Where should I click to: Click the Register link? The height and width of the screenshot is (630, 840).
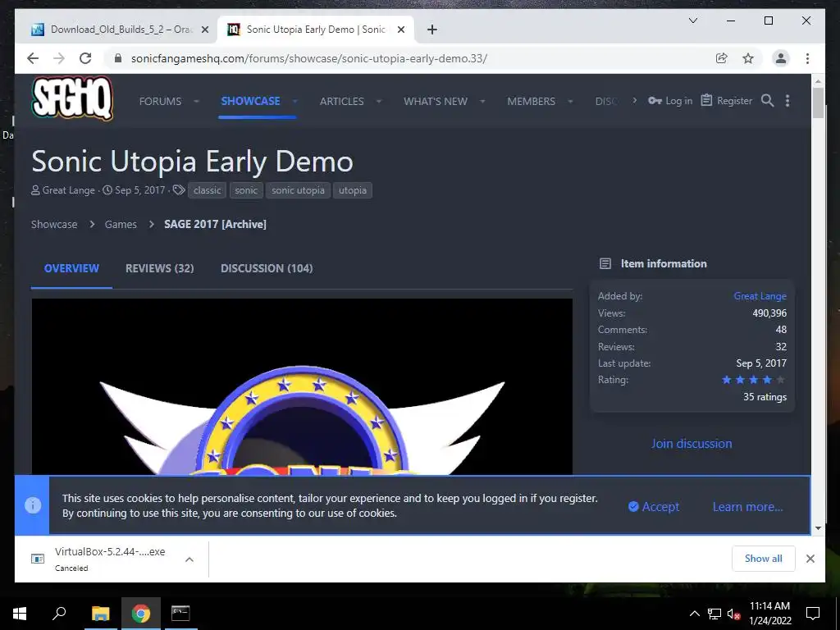(727, 101)
